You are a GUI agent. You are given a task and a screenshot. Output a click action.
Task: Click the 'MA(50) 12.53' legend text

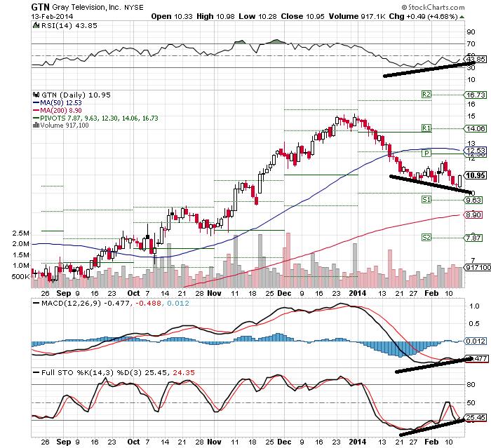pyautogui.click(x=61, y=102)
